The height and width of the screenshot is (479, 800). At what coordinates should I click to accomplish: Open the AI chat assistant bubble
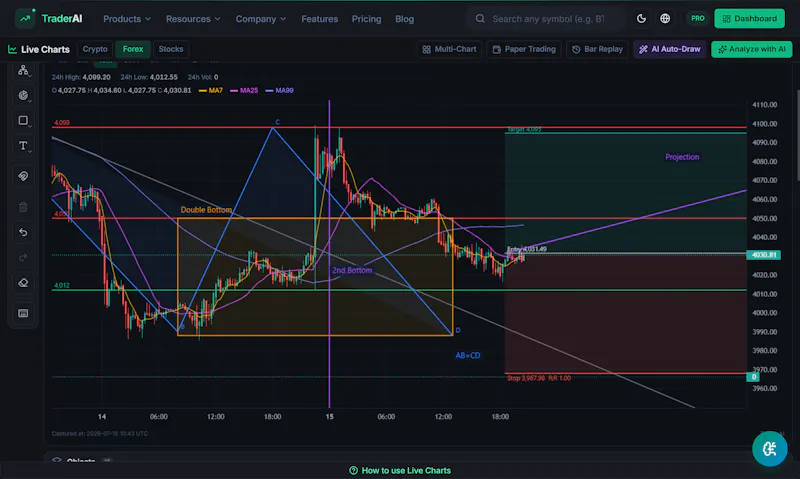pyautogui.click(x=769, y=448)
